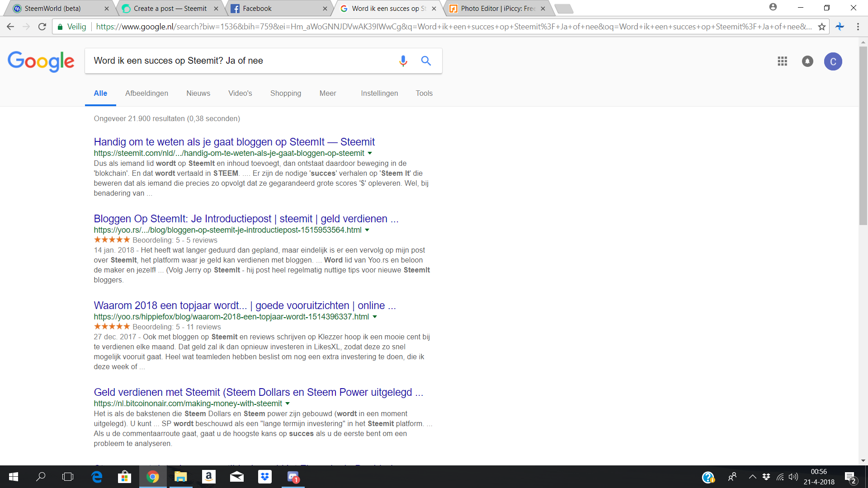Image resolution: width=868 pixels, height=488 pixels.
Task: Open Task View in the taskbar
Action: [x=68, y=477]
